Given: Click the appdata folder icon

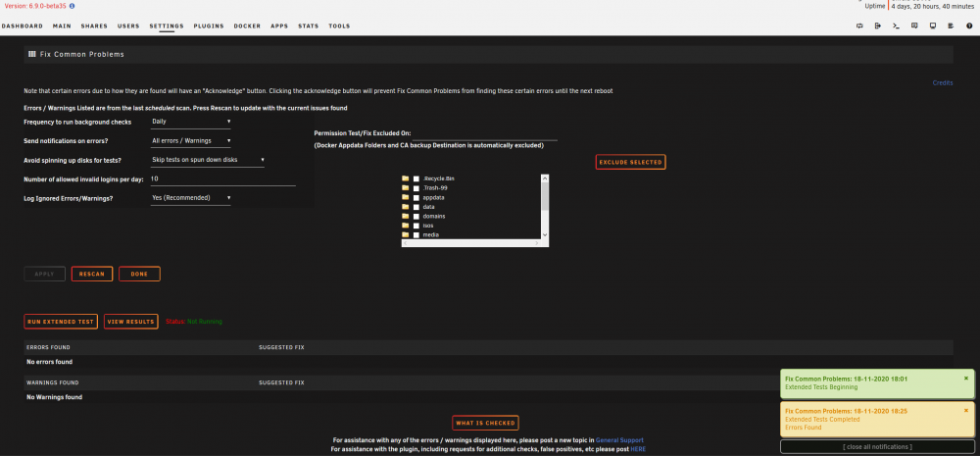Looking at the screenshot, I should click(x=406, y=198).
